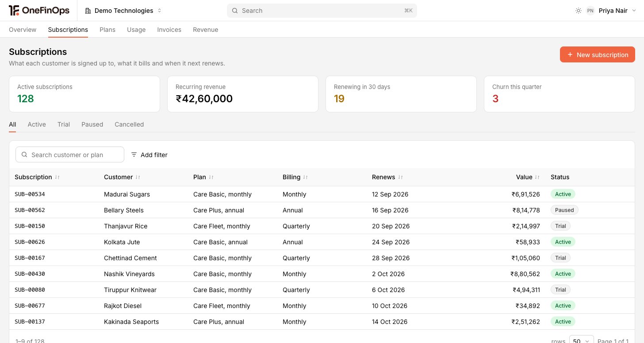The height and width of the screenshot is (343, 644).
Task: Sort by Subscription column arrows
Action: (57, 177)
